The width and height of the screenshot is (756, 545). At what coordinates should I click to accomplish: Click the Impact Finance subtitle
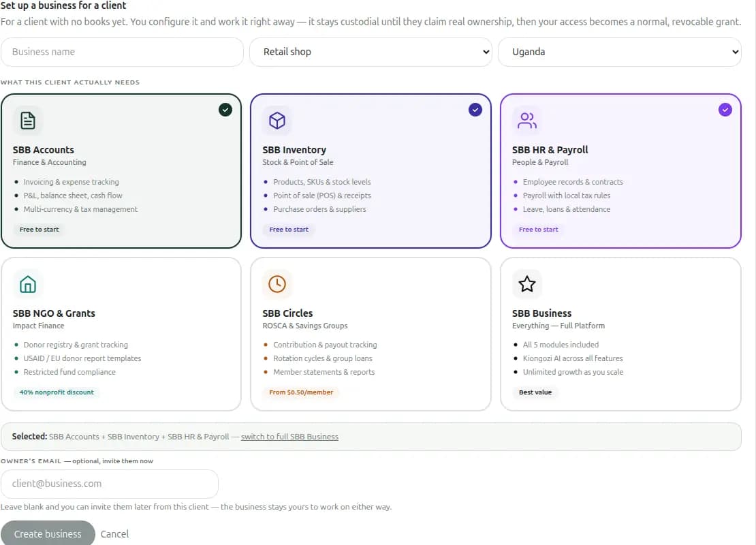pos(39,326)
